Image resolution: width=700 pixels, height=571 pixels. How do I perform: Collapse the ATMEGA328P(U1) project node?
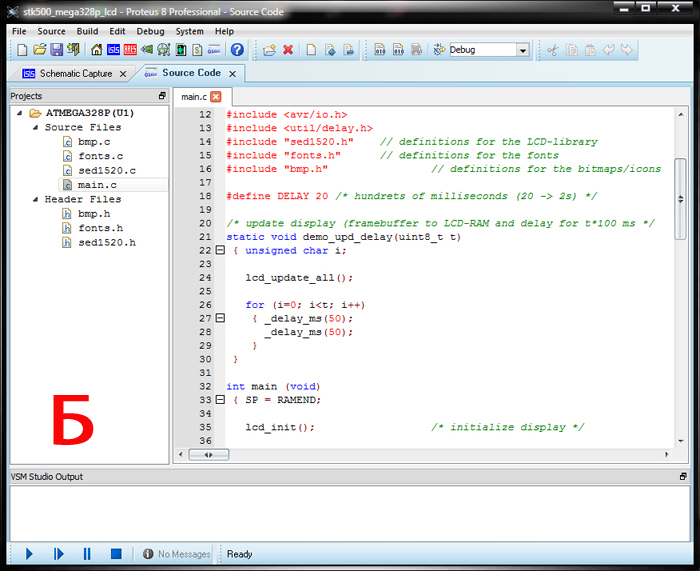(x=20, y=113)
